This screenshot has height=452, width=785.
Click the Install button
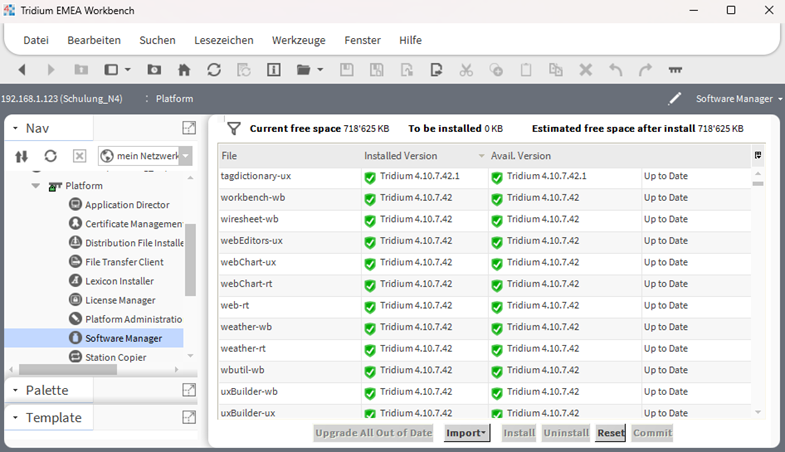tap(519, 433)
